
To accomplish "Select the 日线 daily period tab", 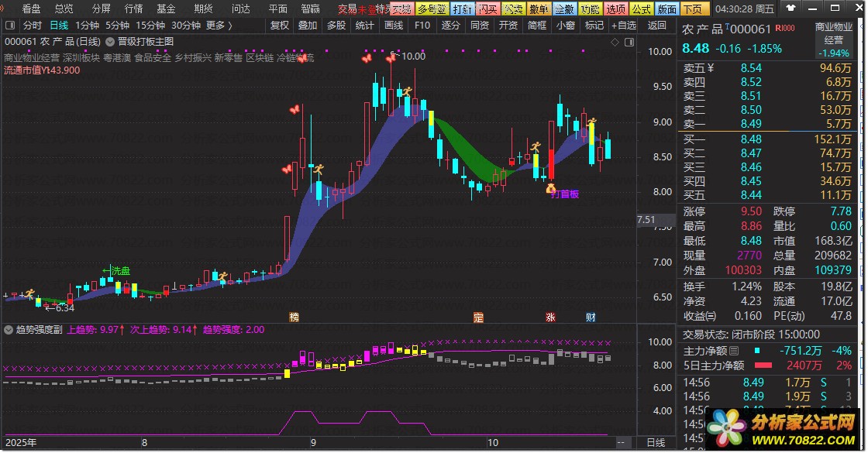I will pos(59,26).
